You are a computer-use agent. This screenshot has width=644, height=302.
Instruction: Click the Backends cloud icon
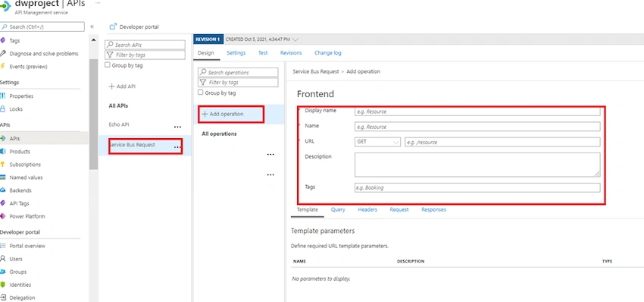pyautogui.click(x=3, y=190)
